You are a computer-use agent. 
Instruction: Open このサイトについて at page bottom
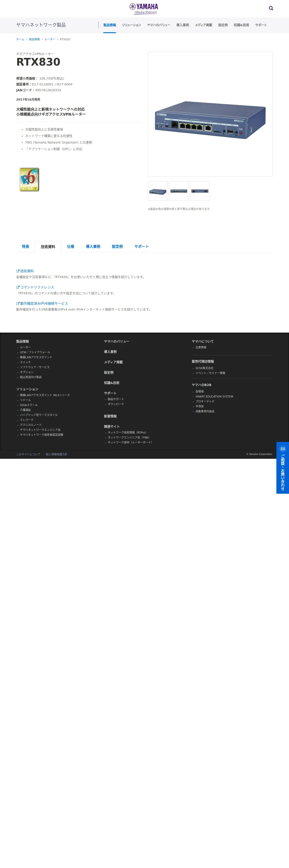click(x=28, y=454)
